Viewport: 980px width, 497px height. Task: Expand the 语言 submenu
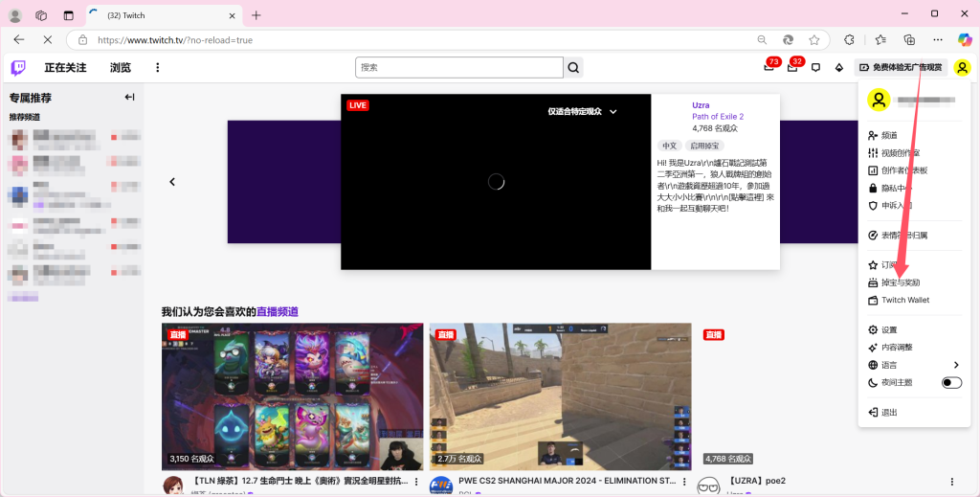tap(914, 365)
